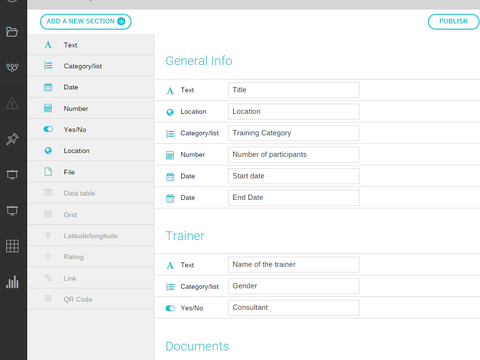
Task: Click the globe icon beside the Location form row
Action: pos(170,112)
